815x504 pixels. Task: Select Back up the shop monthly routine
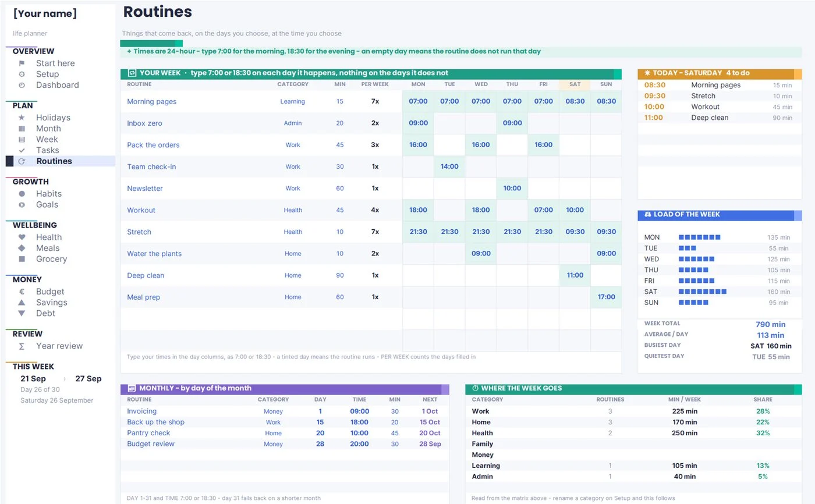[155, 423]
